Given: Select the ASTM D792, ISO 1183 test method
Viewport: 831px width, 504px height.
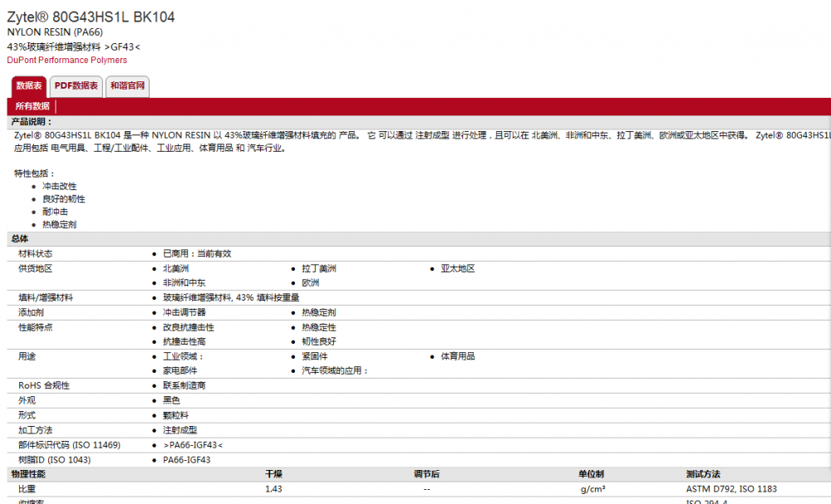Looking at the screenshot, I should tap(731, 489).
